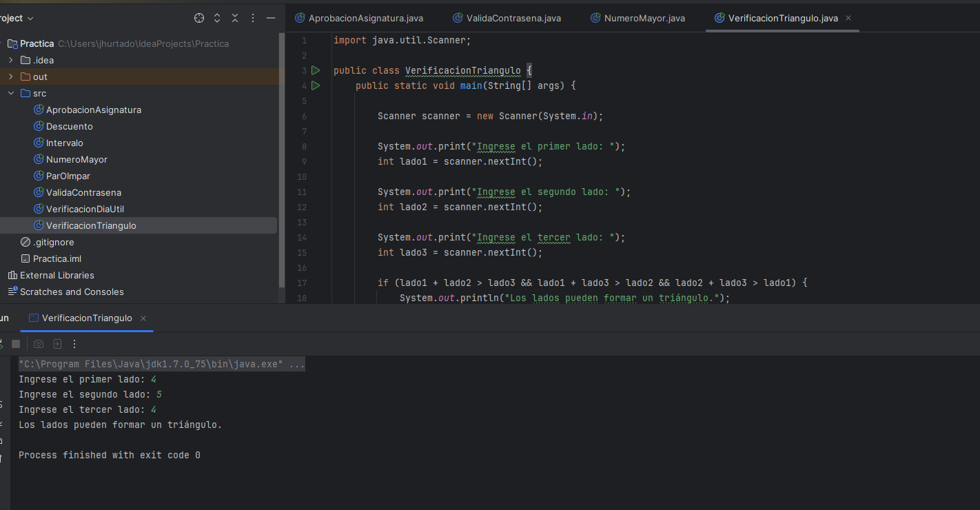Screen dimensions: 980x510
Task: Place cursor on 'import java.util.Scanner;' line
Action: (402, 40)
